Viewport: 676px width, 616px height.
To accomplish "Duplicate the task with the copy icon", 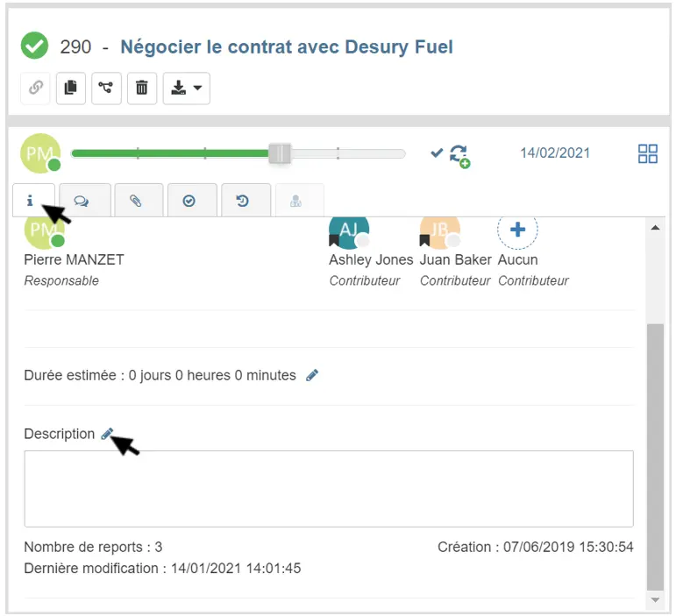I will coord(71,88).
